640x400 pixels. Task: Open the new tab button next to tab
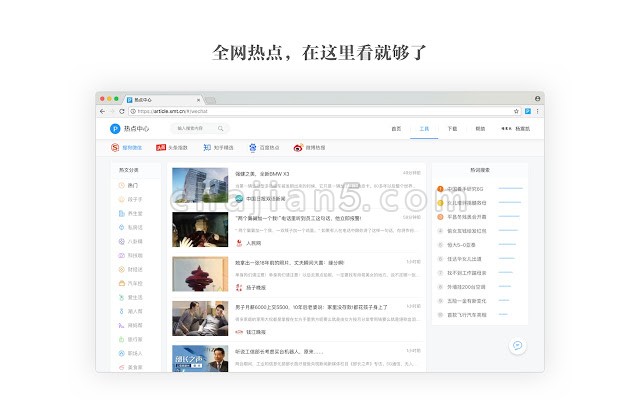[x=210, y=100]
